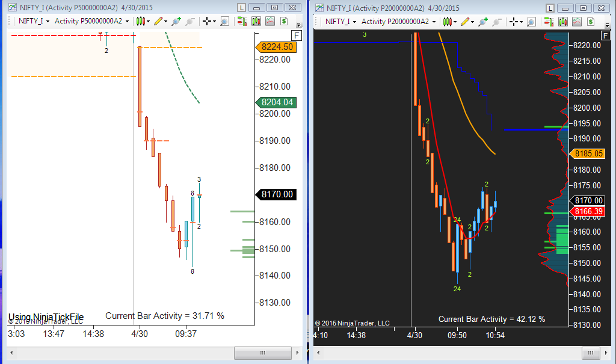Image resolution: width=616 pixels, height=364 pixels.
Task: Pick crosshair cursor tool in P20000000A2 window
Action: click(514, 22)
